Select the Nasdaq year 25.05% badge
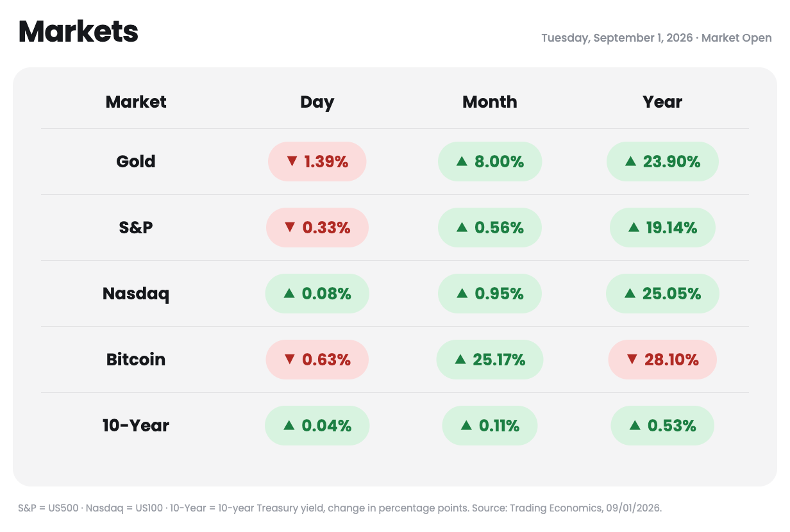 click(662, 294)
